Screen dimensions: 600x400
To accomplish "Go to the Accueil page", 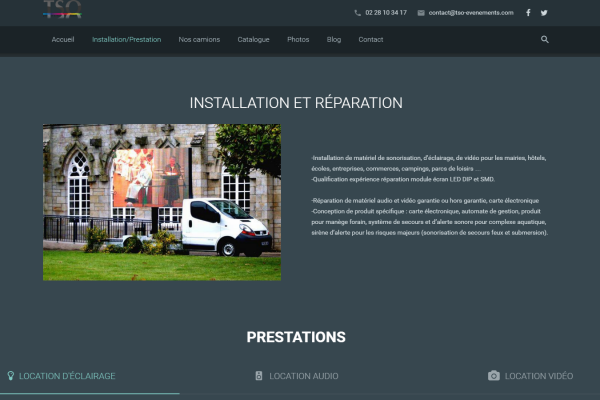I will pyautogui.click(x=63, y=39).
